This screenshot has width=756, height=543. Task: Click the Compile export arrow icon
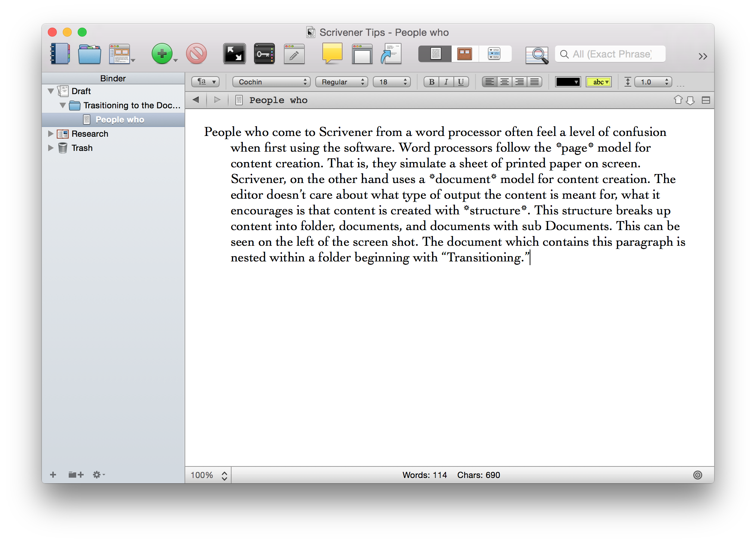tap(391, 54)
